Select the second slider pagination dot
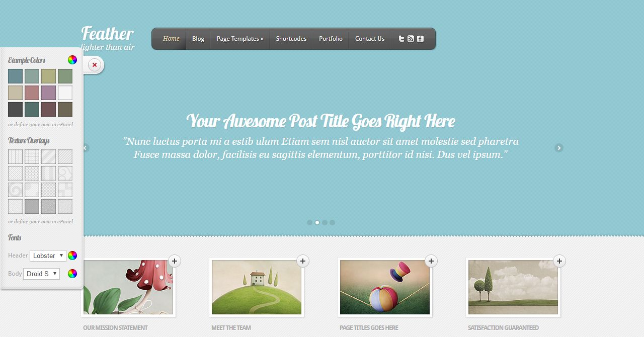The height and width of the screenshot is (337, 644). (317, 222)
